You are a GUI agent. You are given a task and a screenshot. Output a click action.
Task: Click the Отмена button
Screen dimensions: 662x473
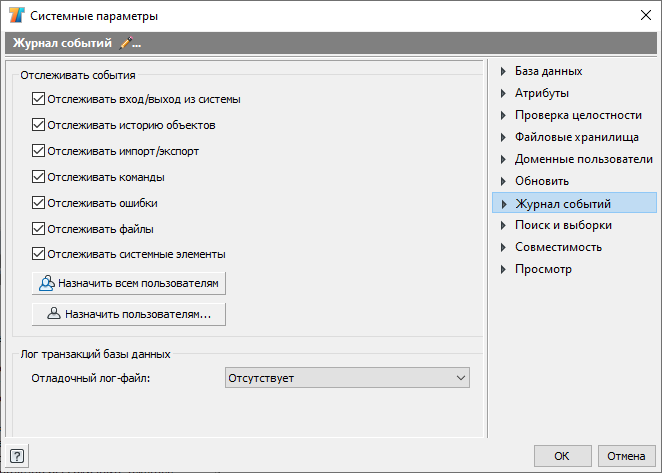pyautogui.click(x=626, y=456)
